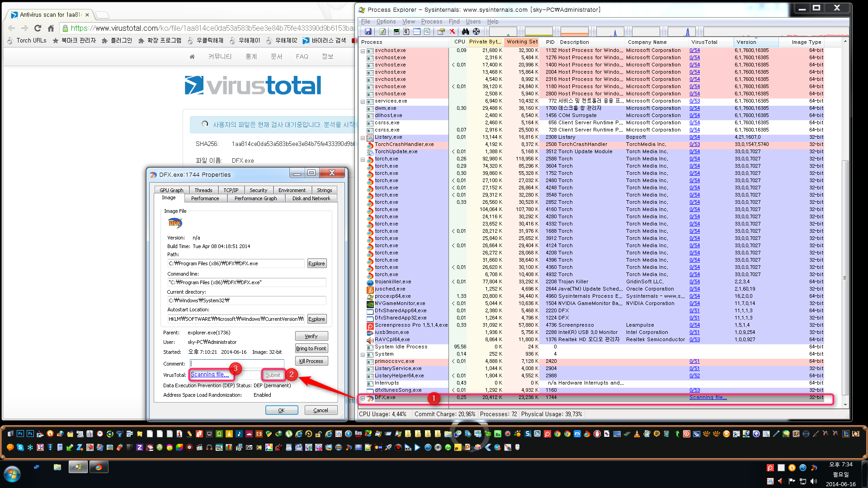
Task: Open the Users menu
Action: [473, 22]
